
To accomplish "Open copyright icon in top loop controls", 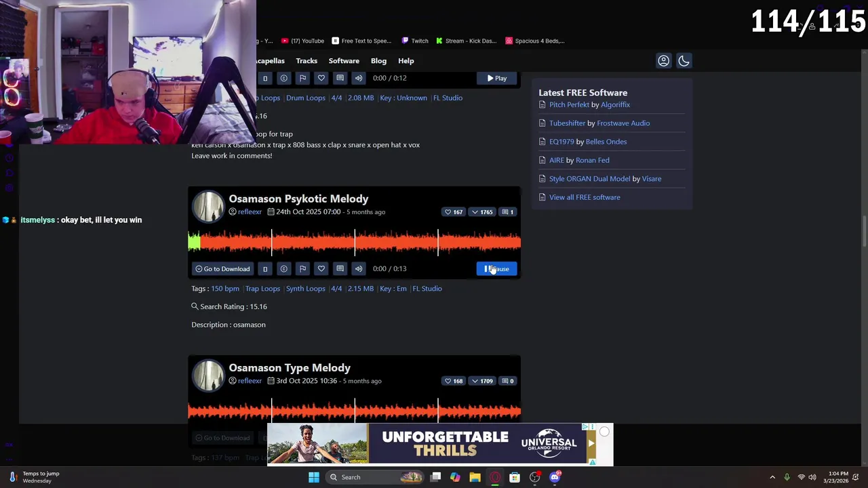I will coord(283,78).
